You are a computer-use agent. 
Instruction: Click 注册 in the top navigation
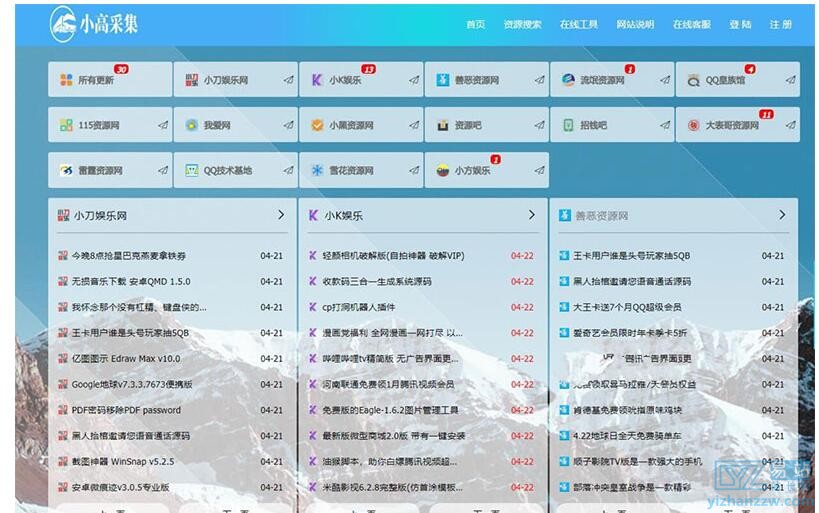coord(780,25)
